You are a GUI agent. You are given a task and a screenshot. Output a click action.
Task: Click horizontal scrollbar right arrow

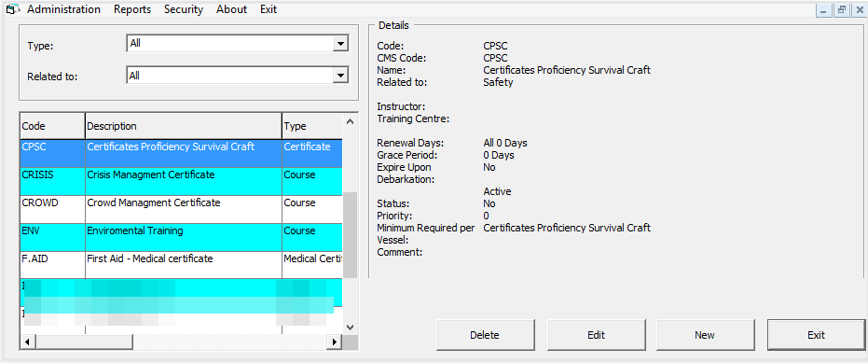pos(334,342)
